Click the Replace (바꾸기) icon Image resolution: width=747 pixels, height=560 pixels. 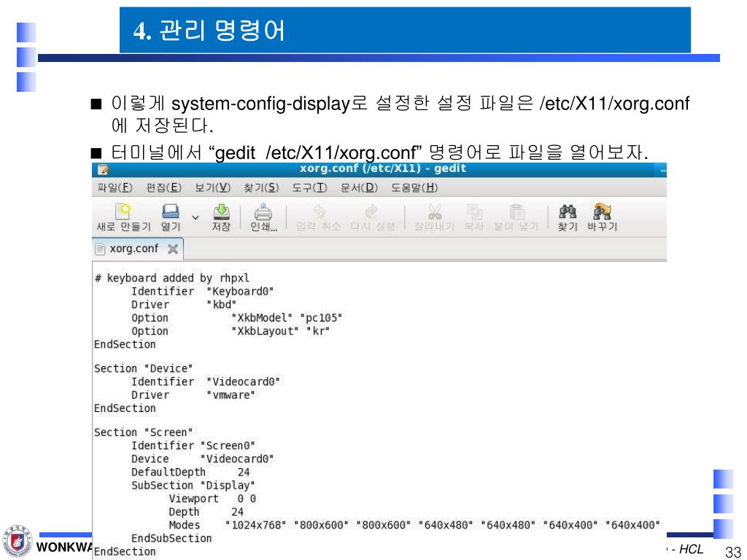[x=602, y=211]
